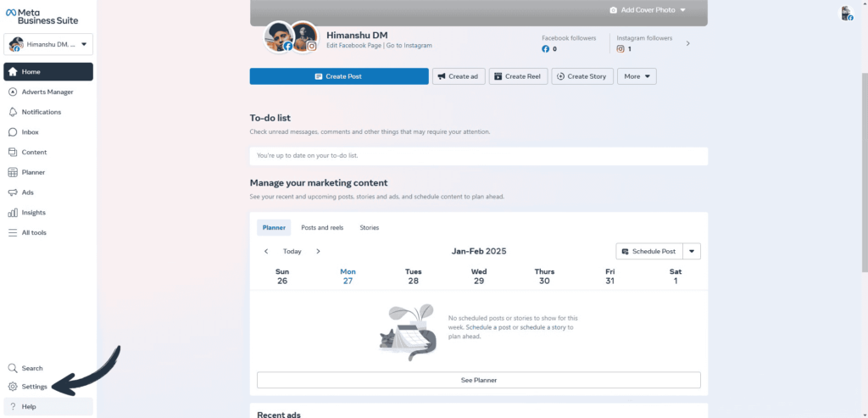Click the Create ad button
This screenshot has height=418, width=868.
(x=459, y=76)
